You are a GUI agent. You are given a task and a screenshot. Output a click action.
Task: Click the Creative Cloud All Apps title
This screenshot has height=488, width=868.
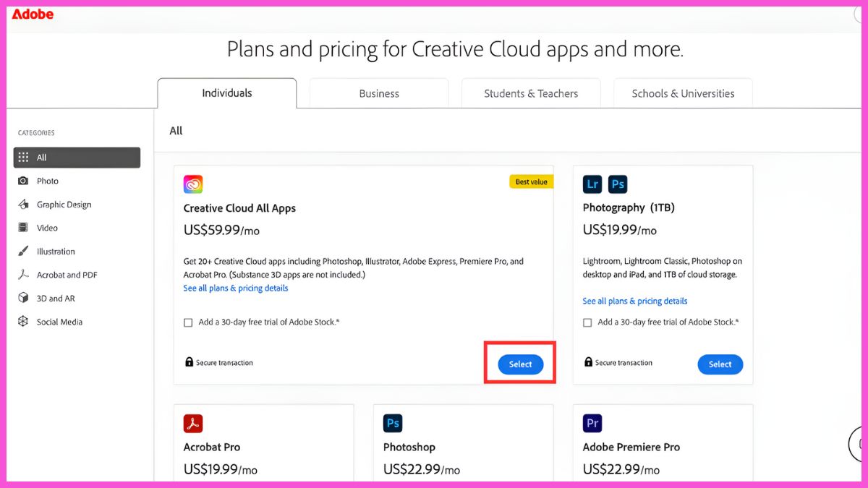tap(239, 208)
